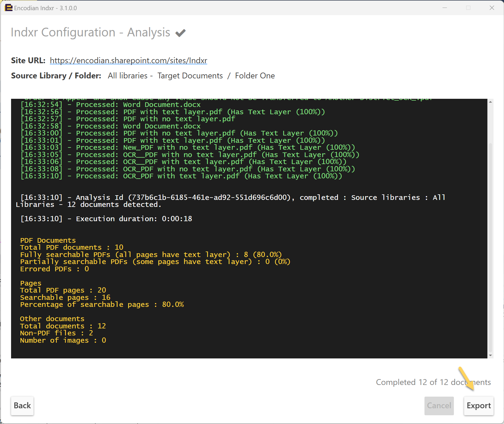
Task: Click the Analysis Id completed log line
Action: (x=230, y=201)
